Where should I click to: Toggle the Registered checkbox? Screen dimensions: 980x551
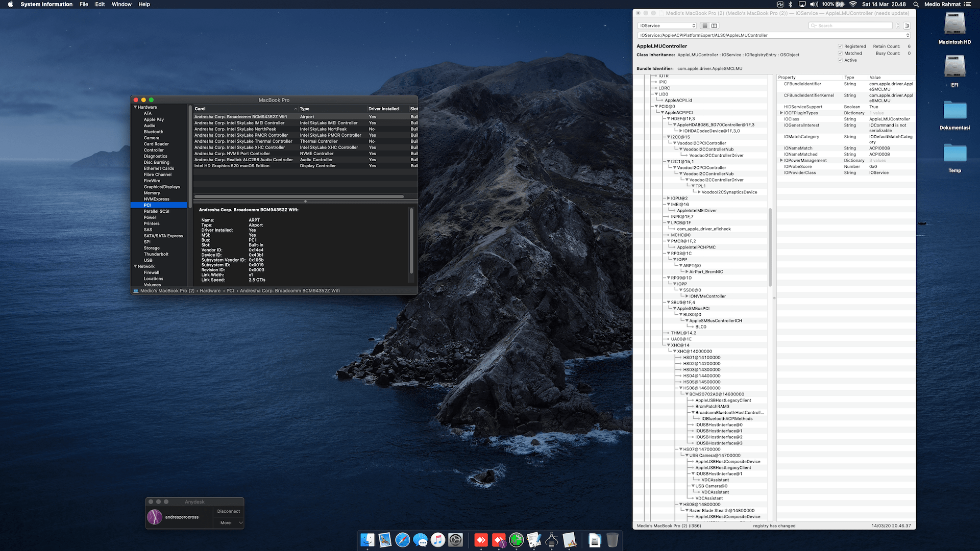(840, 46)
